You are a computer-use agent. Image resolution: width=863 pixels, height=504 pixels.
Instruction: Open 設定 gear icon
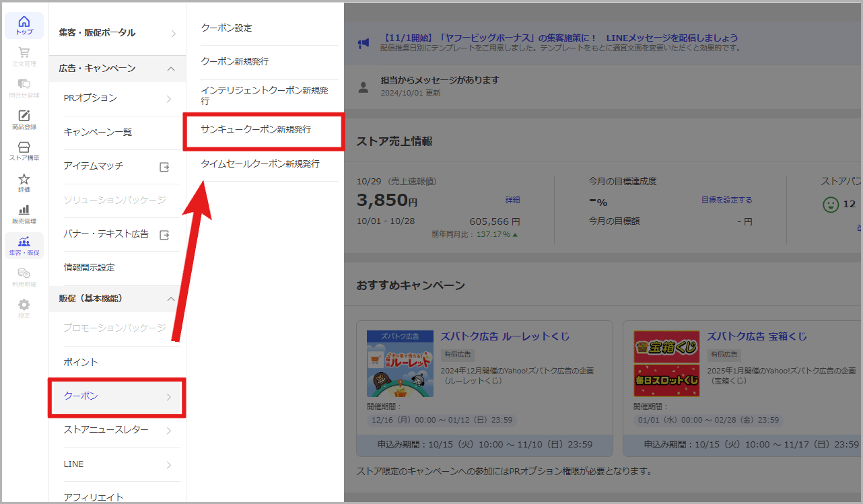(24, 308)
